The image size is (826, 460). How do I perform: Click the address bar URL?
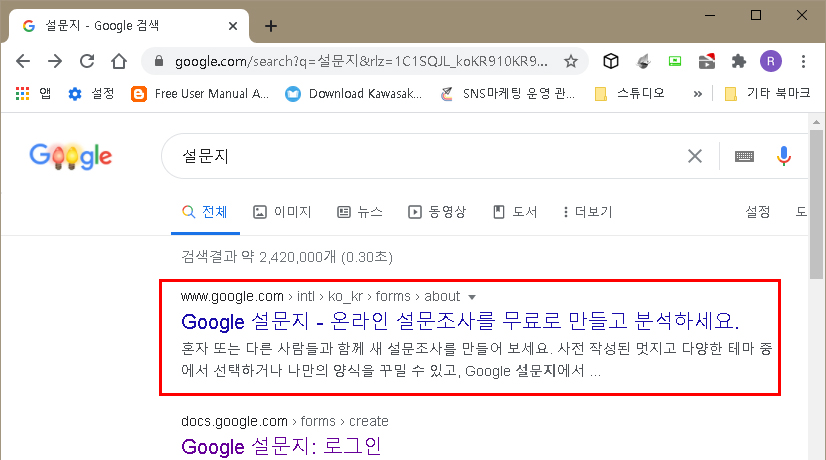click(x=361, y=62)
